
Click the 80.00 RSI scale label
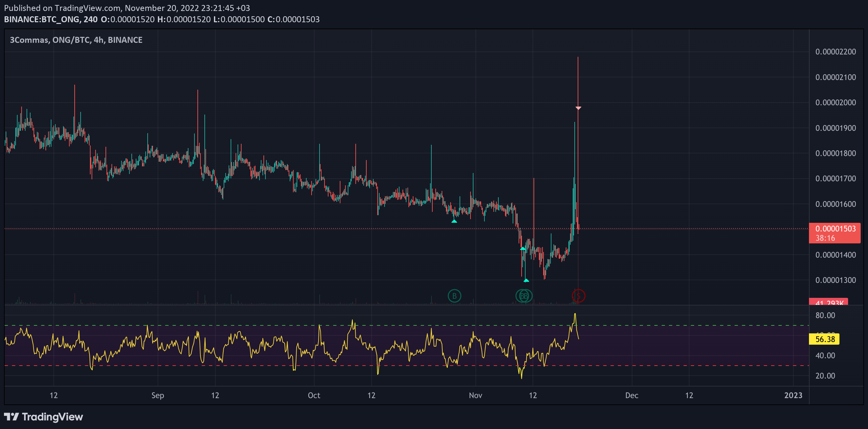click(x=825, y=315)
